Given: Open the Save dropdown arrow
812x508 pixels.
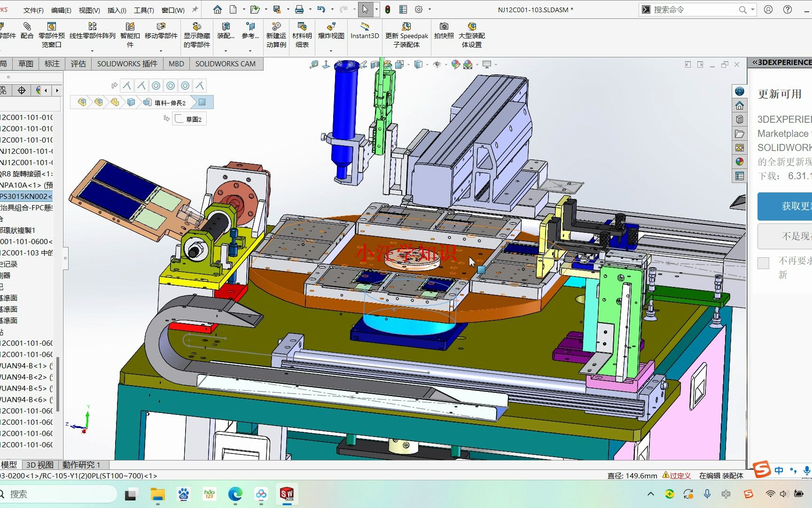Looking at the screenshot, I should pyautogui.click(x=288, y=9).
